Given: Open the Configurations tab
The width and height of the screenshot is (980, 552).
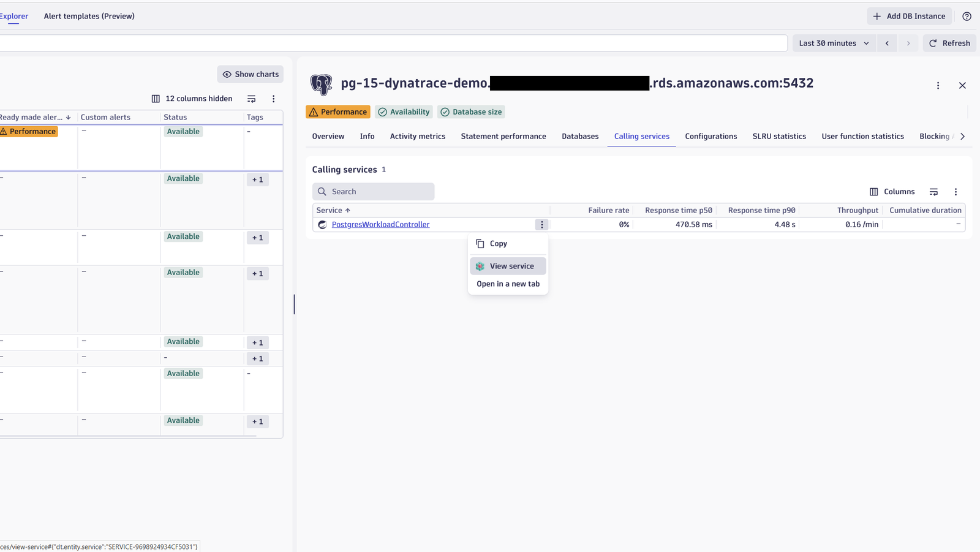Looking at the screenshot, I should [x=711, y=137].
